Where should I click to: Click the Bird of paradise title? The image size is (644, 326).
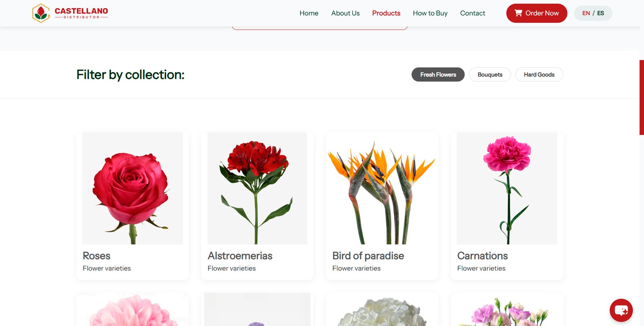[x=368, y=256]
